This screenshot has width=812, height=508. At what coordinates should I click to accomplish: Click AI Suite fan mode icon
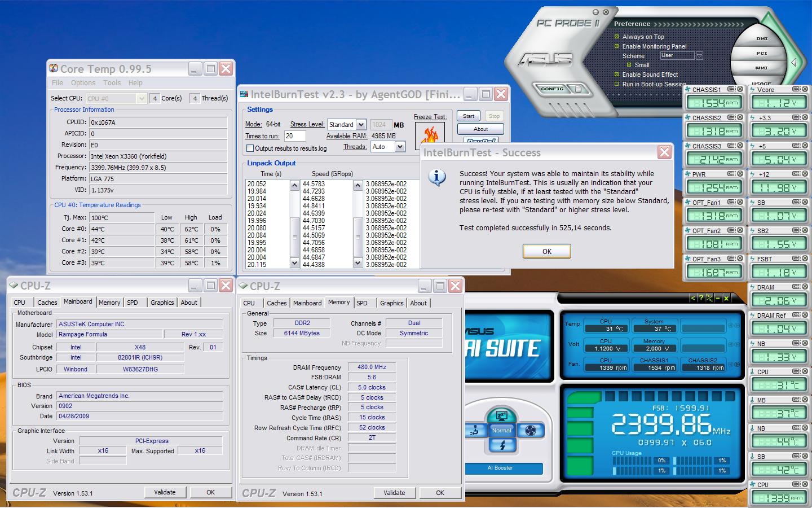[x=530, y=431]
